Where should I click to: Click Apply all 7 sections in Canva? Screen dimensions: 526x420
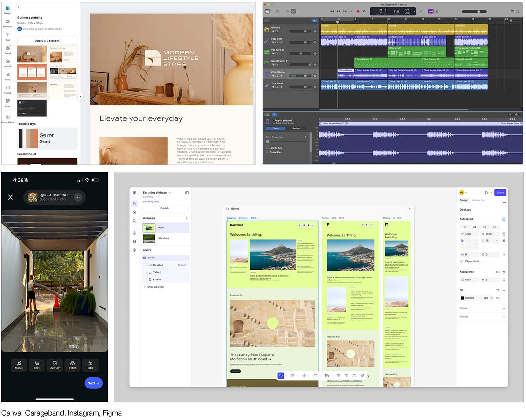point(47,41)
